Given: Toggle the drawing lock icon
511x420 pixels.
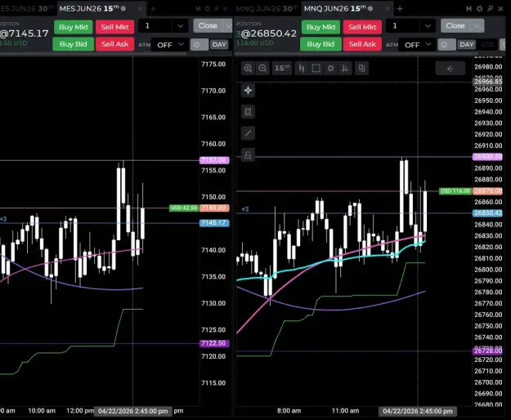Looking at the screenshot, I should [x=248, y=155].
